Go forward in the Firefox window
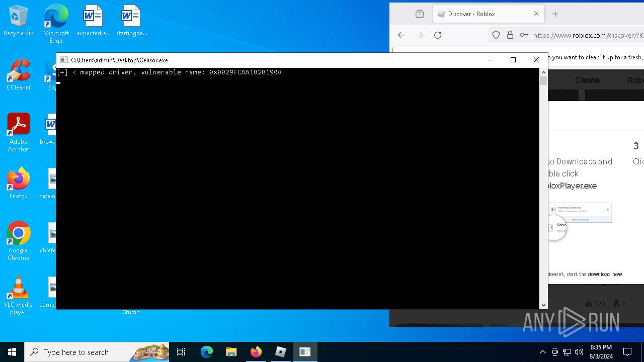Screen dimensions: 644x362 tap(420, 35)
